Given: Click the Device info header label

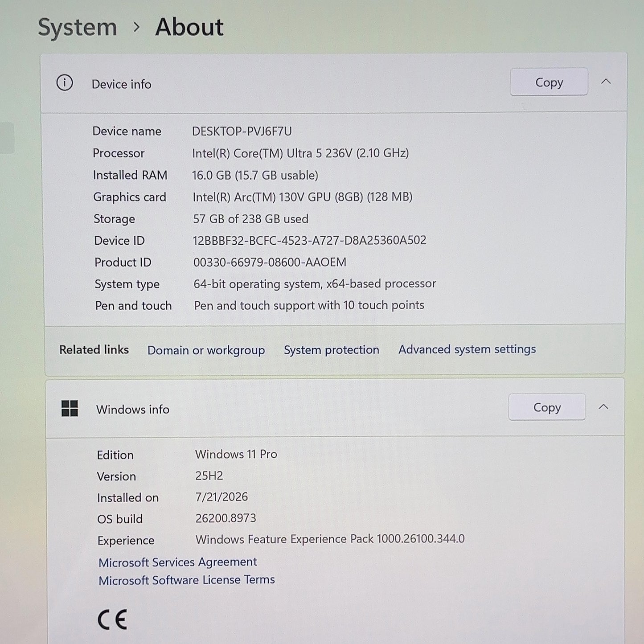Looking at the screenshot, I should click(121, 84).
